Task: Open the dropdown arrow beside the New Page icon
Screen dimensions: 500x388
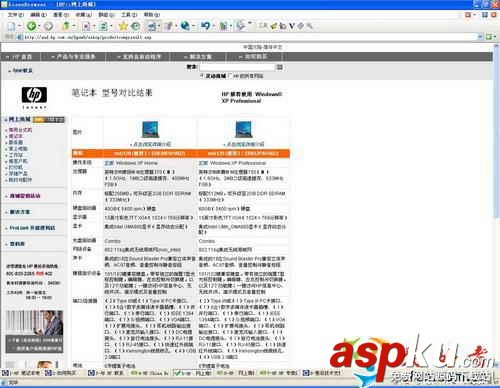Action: point(19,26)
